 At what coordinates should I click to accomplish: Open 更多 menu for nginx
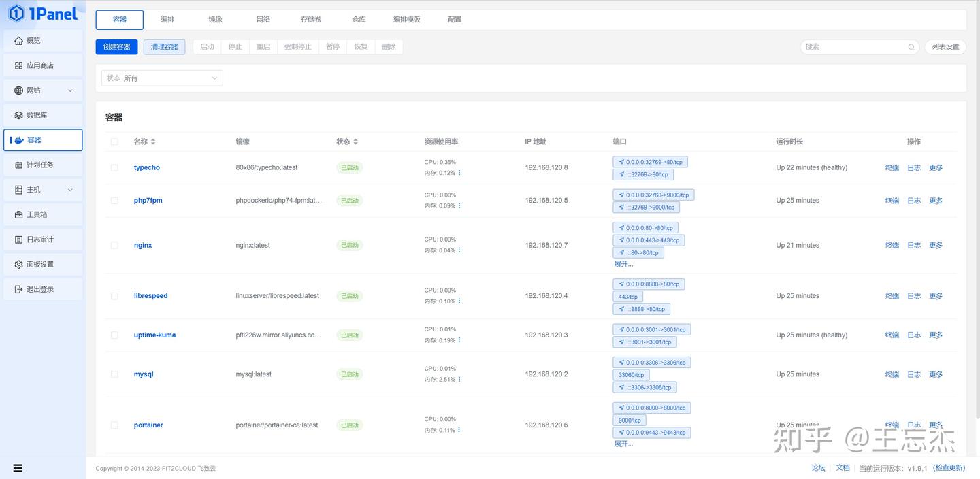tap(936, 245)
